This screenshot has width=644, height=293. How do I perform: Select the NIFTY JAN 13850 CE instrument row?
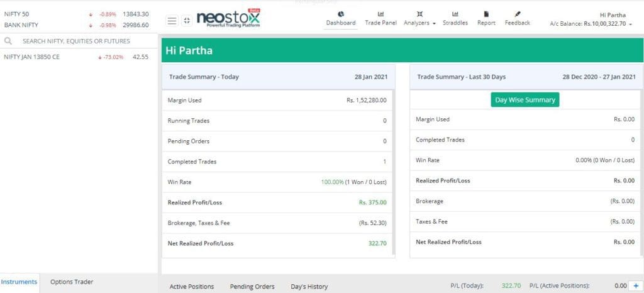[78, 57]
